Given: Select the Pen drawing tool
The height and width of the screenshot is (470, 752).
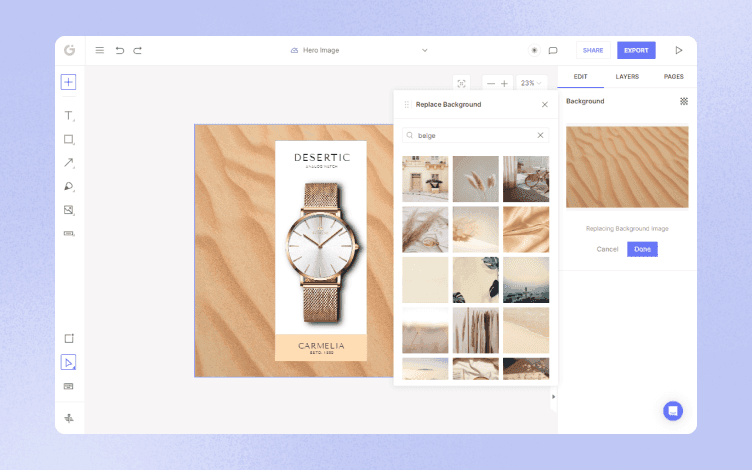Looking at the screenshot, I should coord(69,186).
